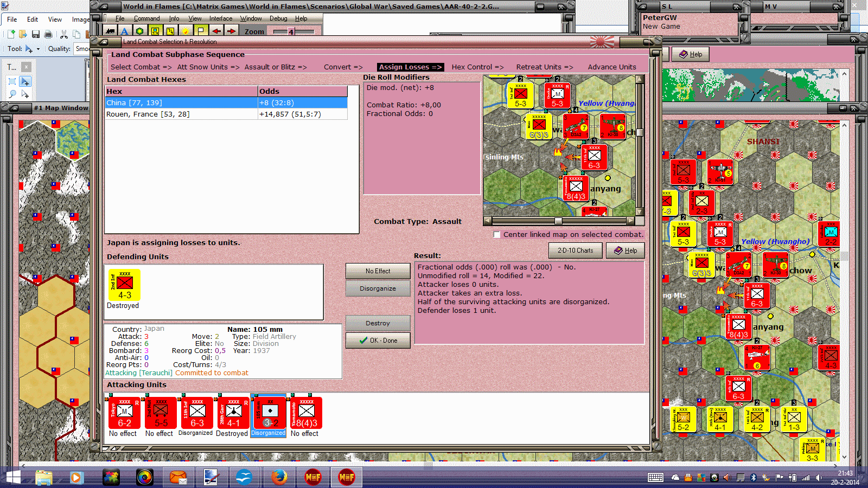Image resolution: width=868 pixels, height=488 pixels.
Task: Click the sun weather toolbar icon
Action: pyautogui.click(x=186, y=31)
